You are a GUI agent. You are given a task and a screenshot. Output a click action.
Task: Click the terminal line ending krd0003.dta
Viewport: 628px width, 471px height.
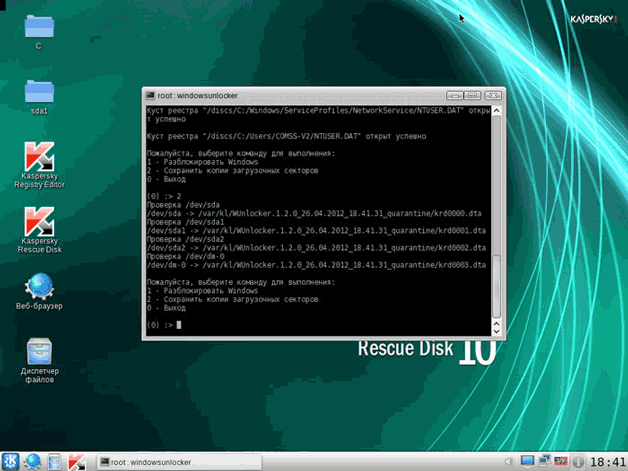(316, 265)
